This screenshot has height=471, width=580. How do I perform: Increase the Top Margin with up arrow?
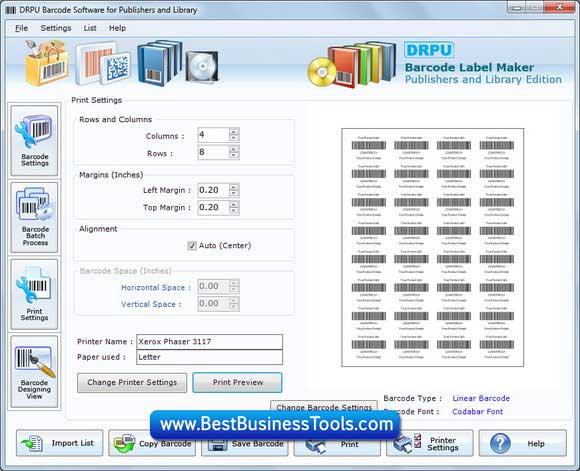pyautogui.click(x=234, y=204)
